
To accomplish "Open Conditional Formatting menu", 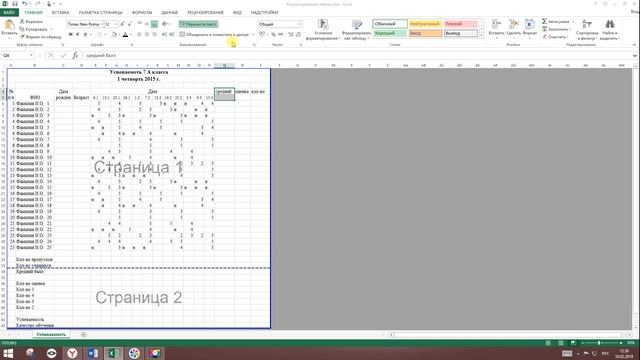I will pos(323,29).
